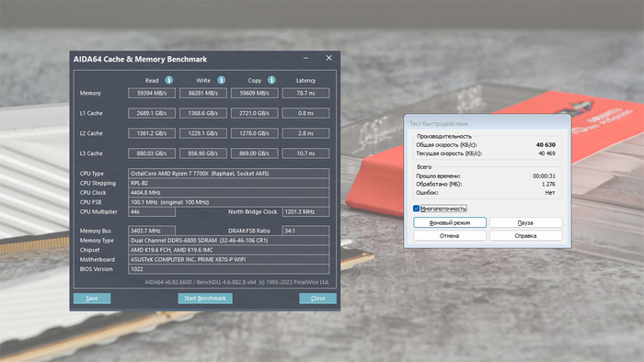
Task: Click the L3 Cache Write value
Action: (x=203, y=153)
